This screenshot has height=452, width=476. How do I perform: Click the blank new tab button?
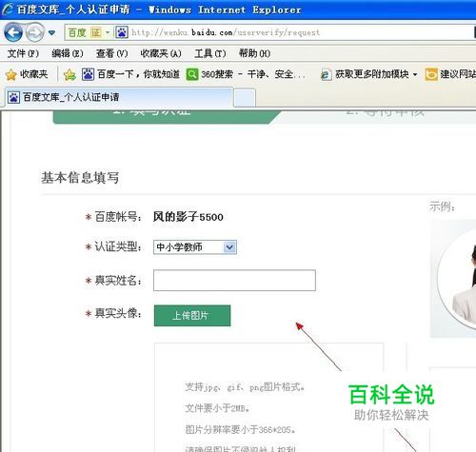pos(245,98)
